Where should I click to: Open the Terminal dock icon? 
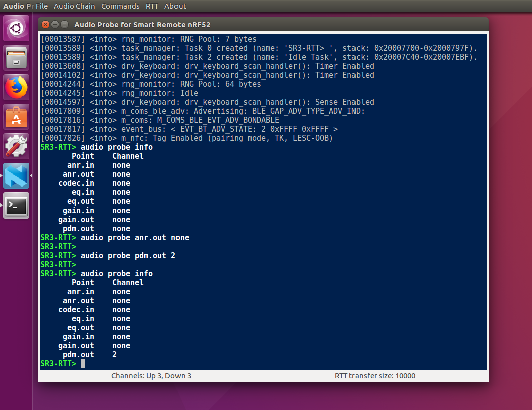pyautogui.click(x=16, y=206)
